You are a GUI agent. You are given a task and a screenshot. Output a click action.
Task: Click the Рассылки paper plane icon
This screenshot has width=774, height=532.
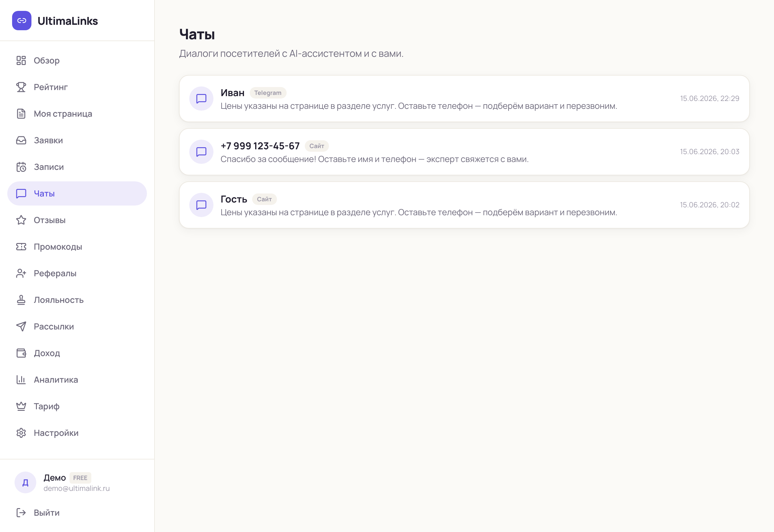pyautogui.click(x=21, y=327)
